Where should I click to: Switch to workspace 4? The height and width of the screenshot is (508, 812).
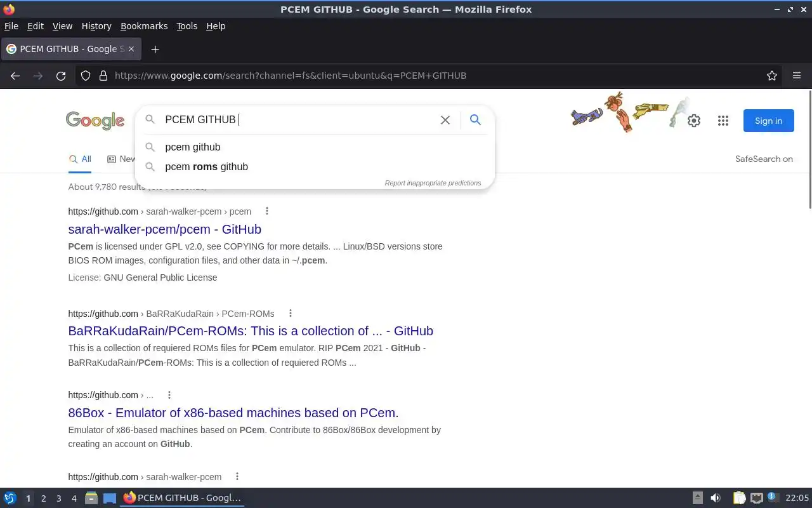[x=74, y=498]
